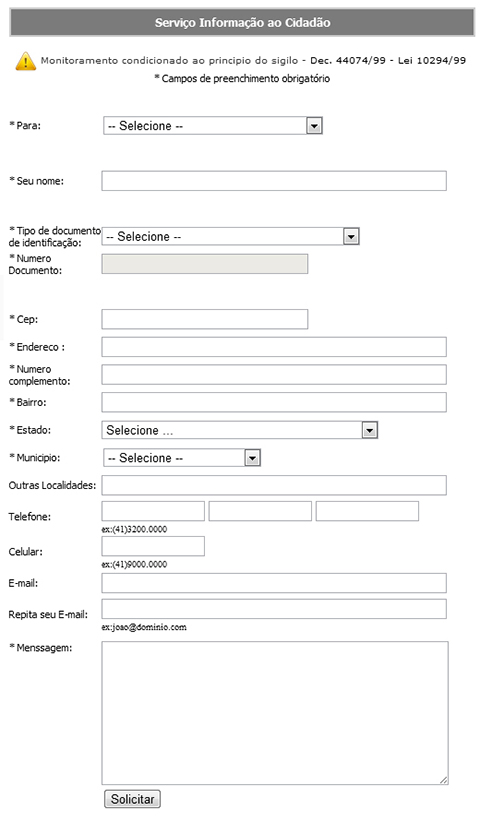Select the Endereco text box
The height and width of the screenshot is (822, 480).
coord(274,347)
